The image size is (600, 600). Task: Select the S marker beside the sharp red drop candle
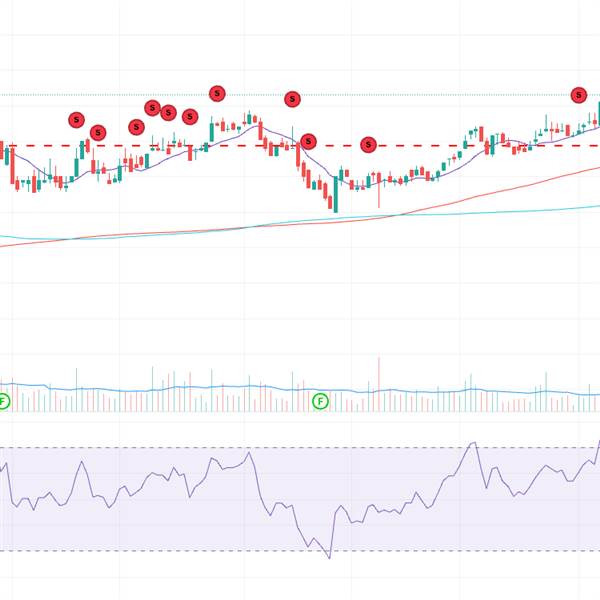pos(308,142)
